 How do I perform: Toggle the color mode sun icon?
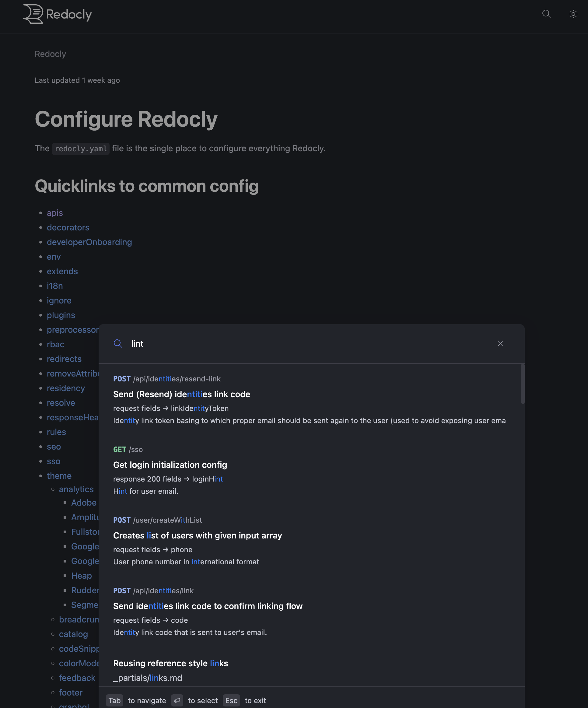(x=573, y=14)
